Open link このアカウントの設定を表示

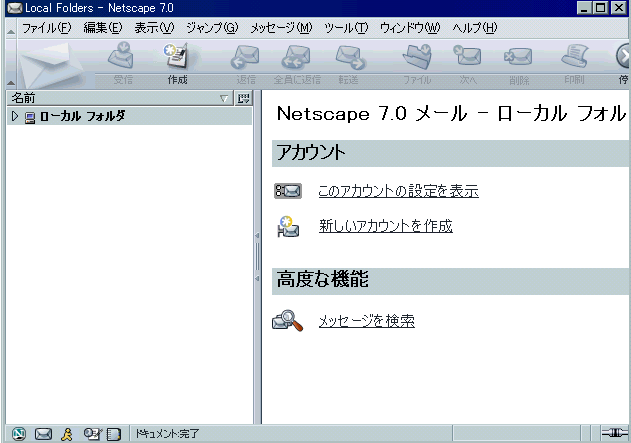[x=398, y=191]
